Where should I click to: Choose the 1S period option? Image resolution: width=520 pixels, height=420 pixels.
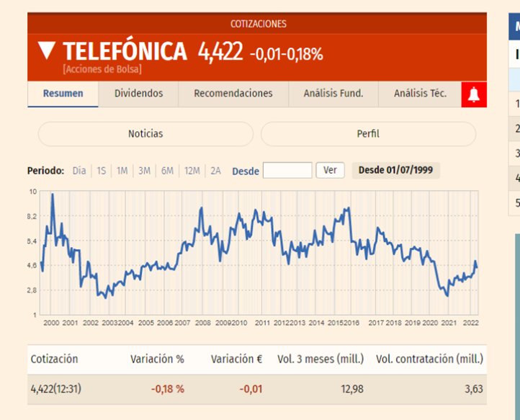pos(102,171)
